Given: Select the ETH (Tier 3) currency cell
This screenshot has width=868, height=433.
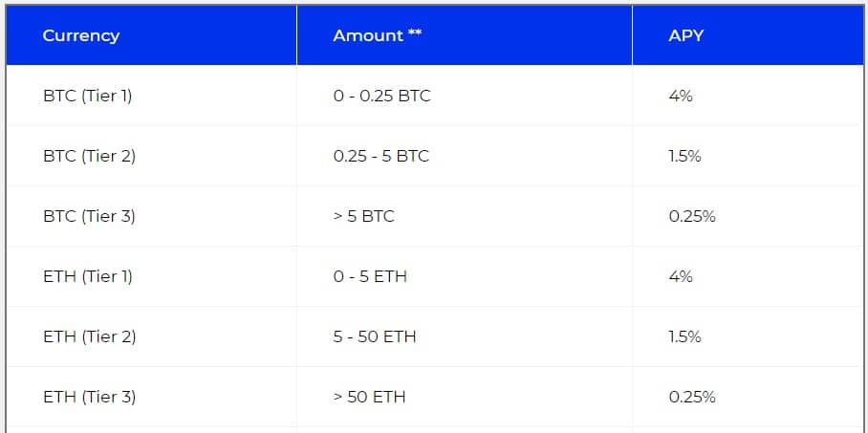Looking at the screenshot, I should coord(90,396).
